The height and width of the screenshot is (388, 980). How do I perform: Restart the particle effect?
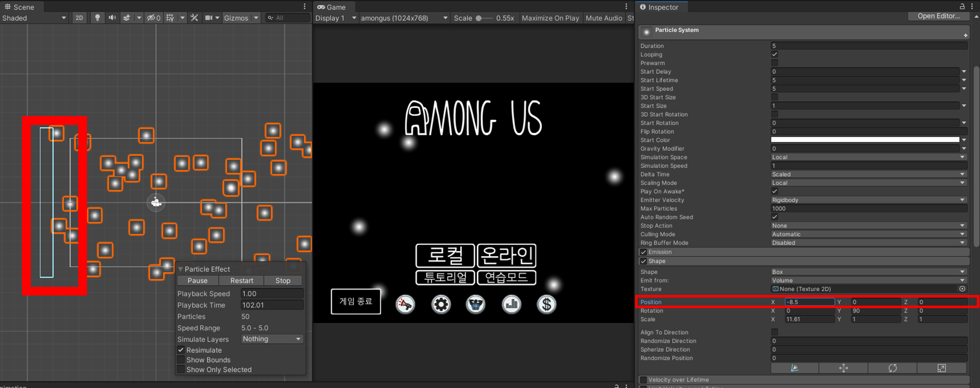(x=241, y=281)
